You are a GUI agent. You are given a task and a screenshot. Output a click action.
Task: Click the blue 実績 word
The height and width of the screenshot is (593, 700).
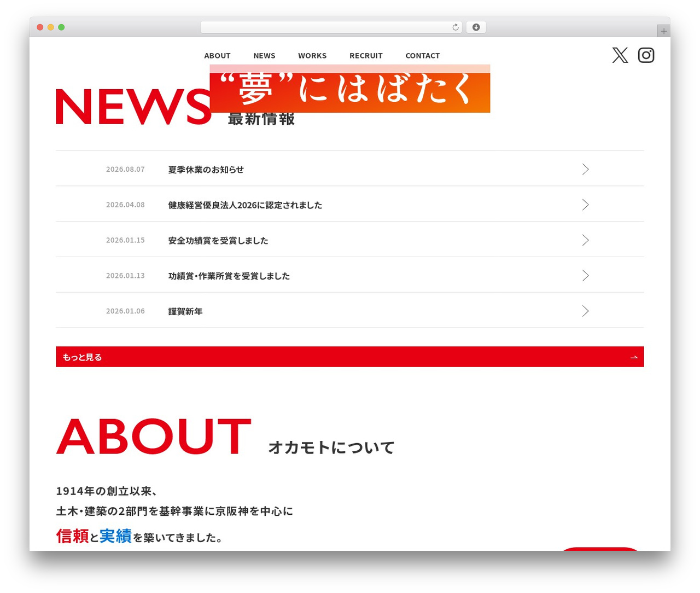pyautogui.click(x=115, y=536)
